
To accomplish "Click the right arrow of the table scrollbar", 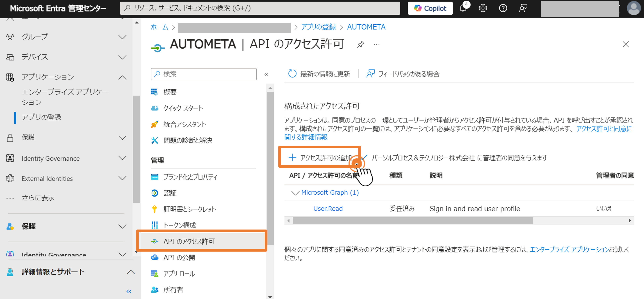I will 630,221.
